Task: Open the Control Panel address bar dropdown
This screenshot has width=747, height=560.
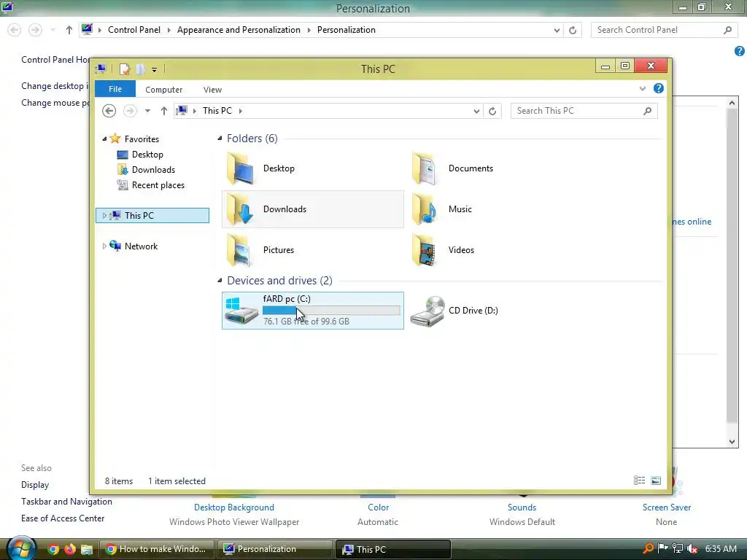Action: 557,30
